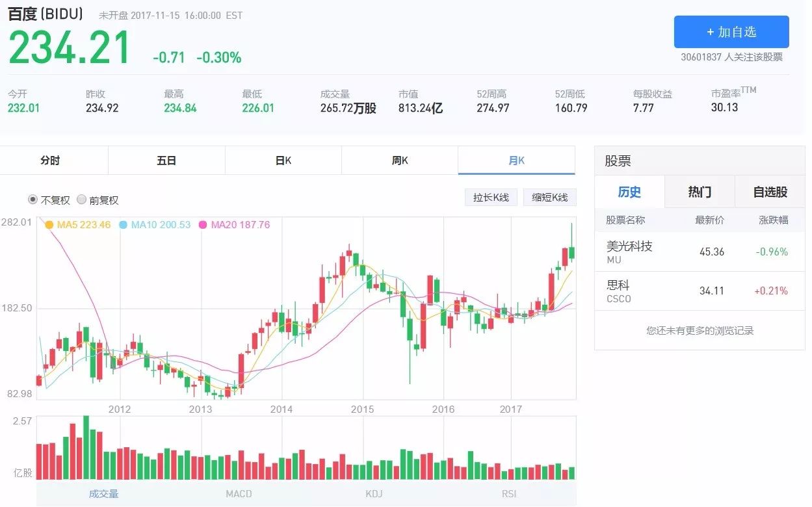Viewport: 812px width, 507px height.
Task: Open the 思科 CSCO stock link
Action: 618,291
